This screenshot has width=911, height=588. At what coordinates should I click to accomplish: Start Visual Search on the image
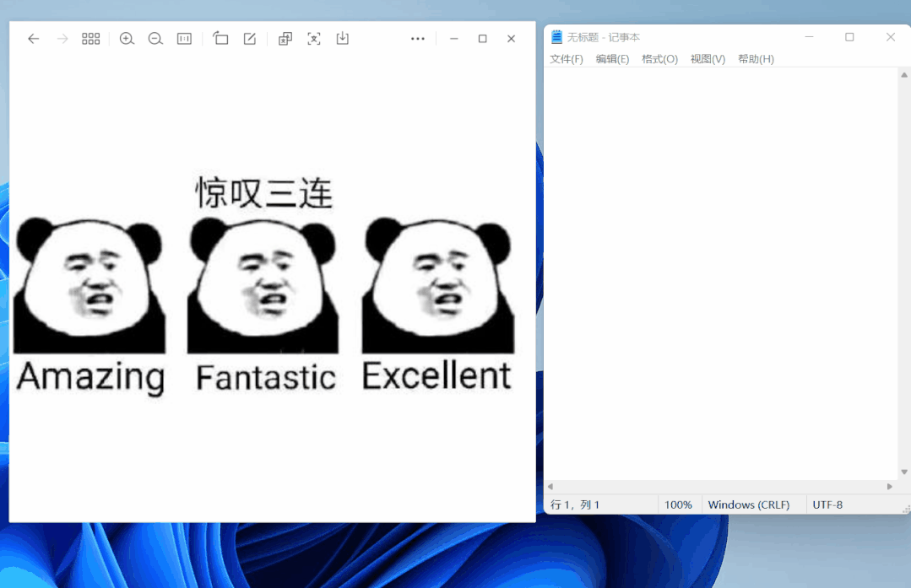[x=313, y=38]
